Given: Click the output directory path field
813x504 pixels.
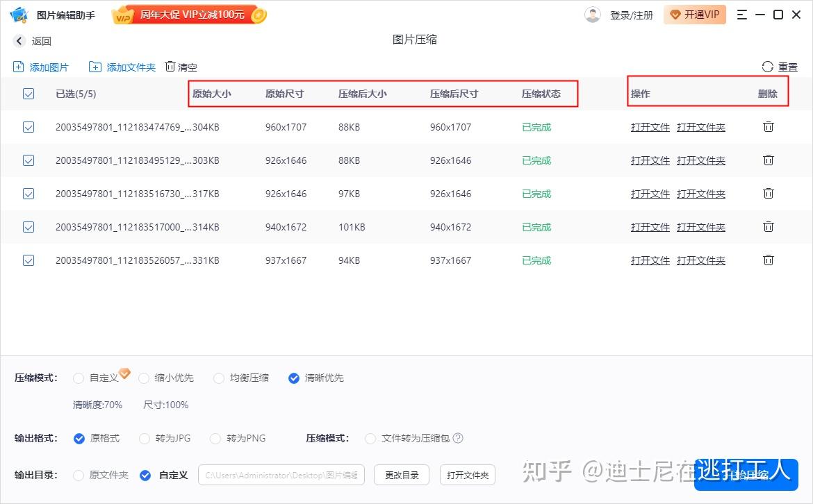Looking at the screenshot, I should click(x=281, y=475).
